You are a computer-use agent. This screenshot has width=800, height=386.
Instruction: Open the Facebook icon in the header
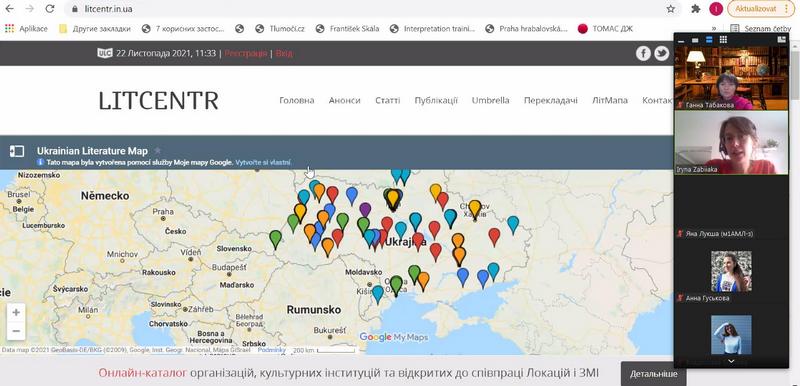(643, 54)
